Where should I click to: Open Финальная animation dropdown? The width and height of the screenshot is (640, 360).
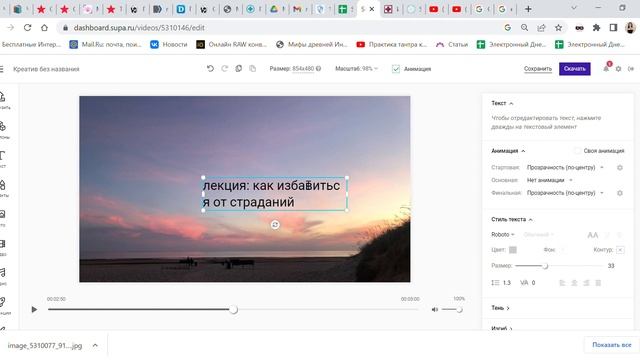coord(565,193)
